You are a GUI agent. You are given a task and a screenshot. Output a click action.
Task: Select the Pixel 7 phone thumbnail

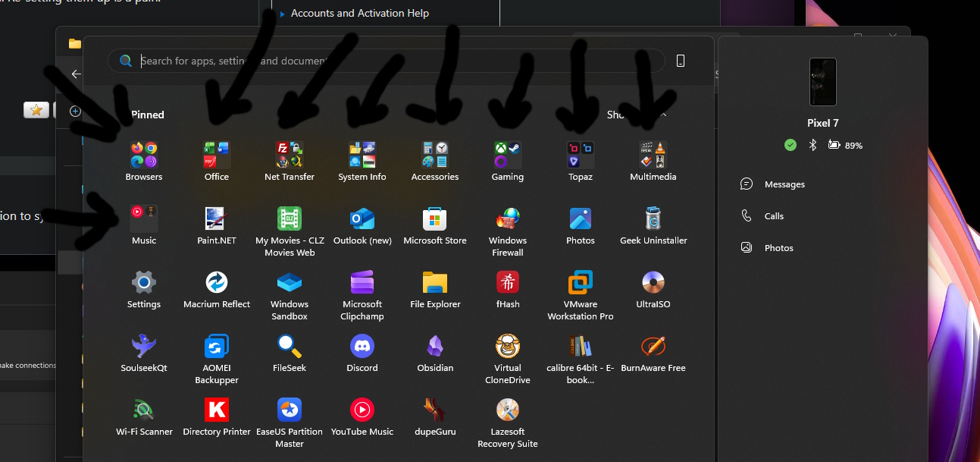coord(823,82)
